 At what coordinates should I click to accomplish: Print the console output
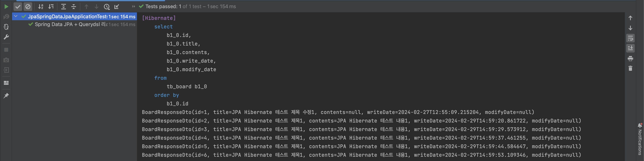click(x=630, y=59)
